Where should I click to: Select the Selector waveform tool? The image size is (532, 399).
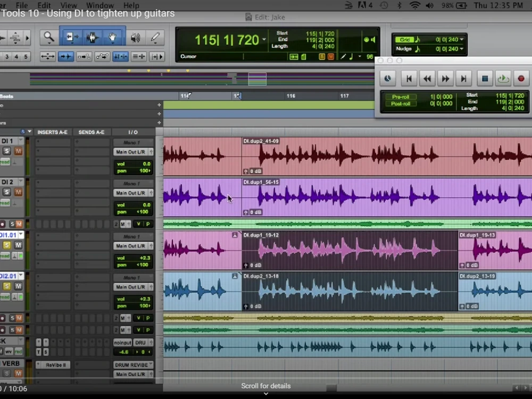(x=92, y=37)
